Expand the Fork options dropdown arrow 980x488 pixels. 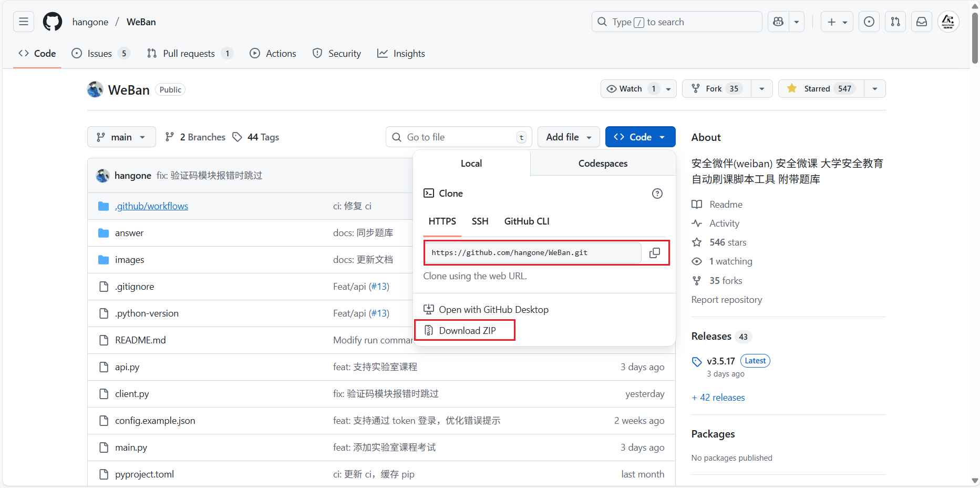click(762, 89)
